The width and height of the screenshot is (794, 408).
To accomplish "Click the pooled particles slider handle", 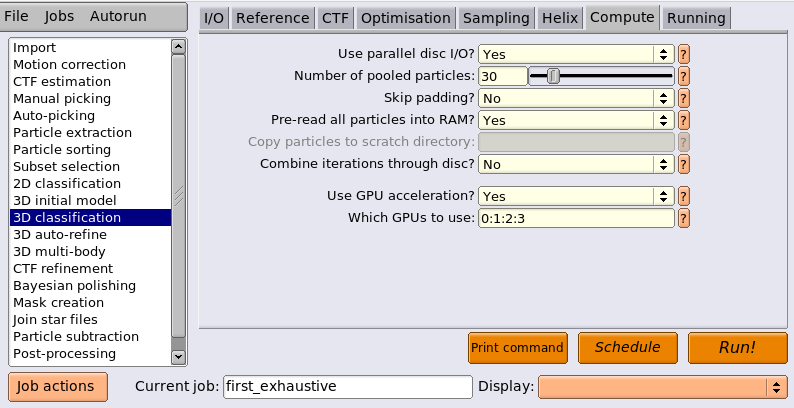I will 553,76.
